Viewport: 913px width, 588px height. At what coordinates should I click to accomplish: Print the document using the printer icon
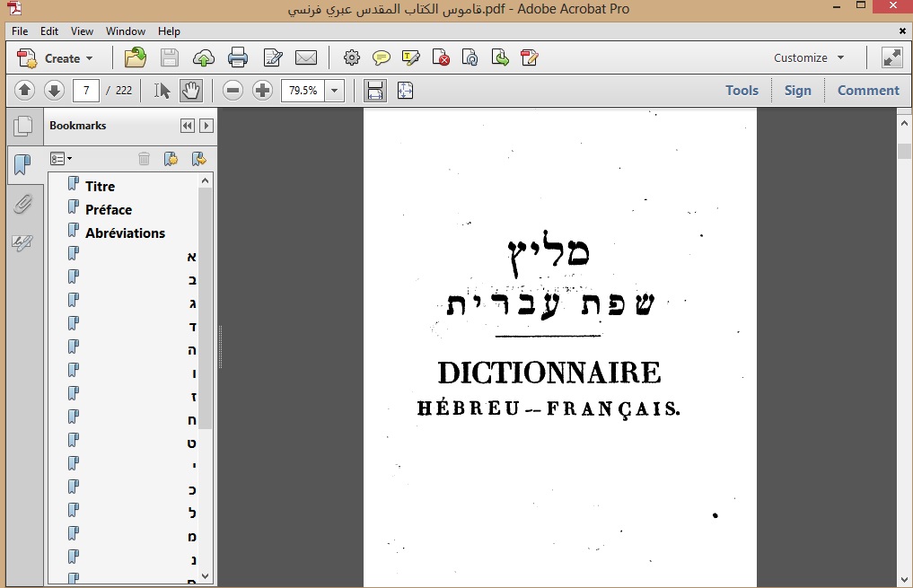(x=238, y=58)
